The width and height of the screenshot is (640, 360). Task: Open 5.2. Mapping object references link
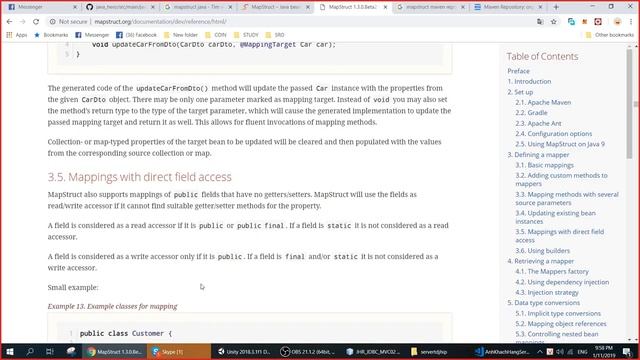click(x=561, y=324)
